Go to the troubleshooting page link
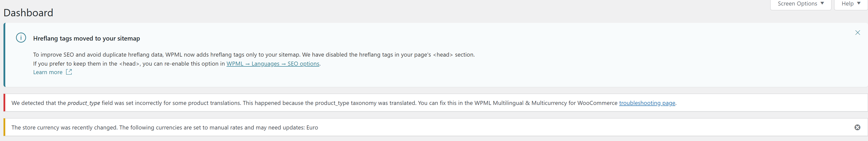Screen dimensions: 868x141 click(x=647, y=103)
